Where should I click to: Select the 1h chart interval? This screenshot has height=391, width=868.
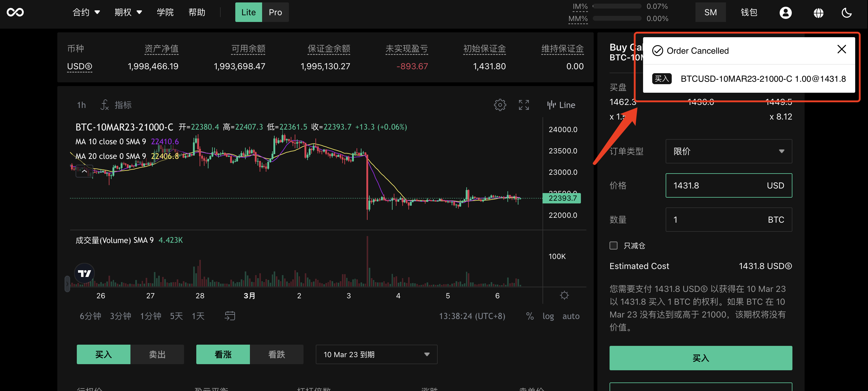pos(81,105)
